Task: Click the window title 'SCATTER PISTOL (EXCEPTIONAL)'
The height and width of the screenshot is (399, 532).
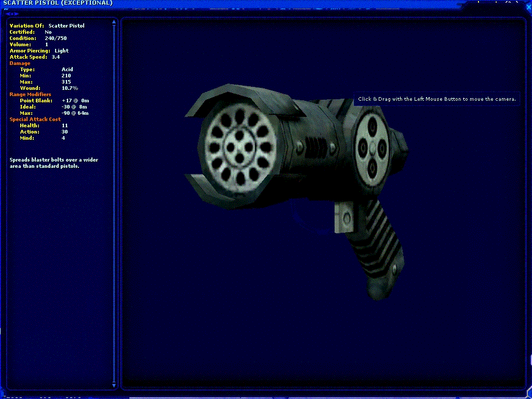Action: 58,3
